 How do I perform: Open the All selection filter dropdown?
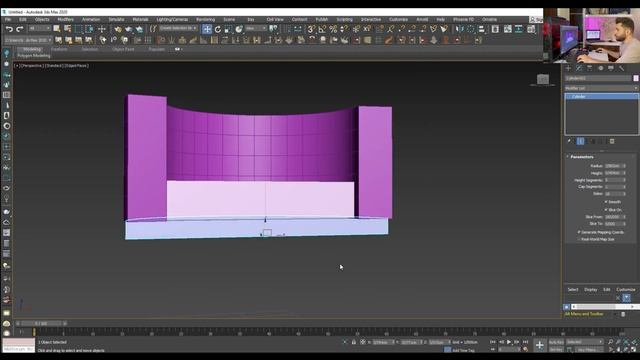pos(40,29)
